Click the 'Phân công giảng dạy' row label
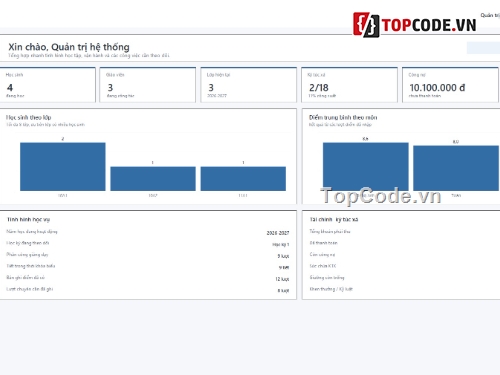This screenshot has width=500, height=375. pos(27,255)
